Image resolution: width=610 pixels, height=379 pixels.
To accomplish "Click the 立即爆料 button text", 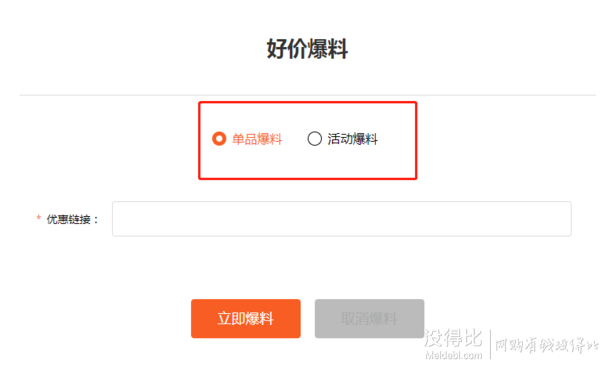I will [245, 318].
